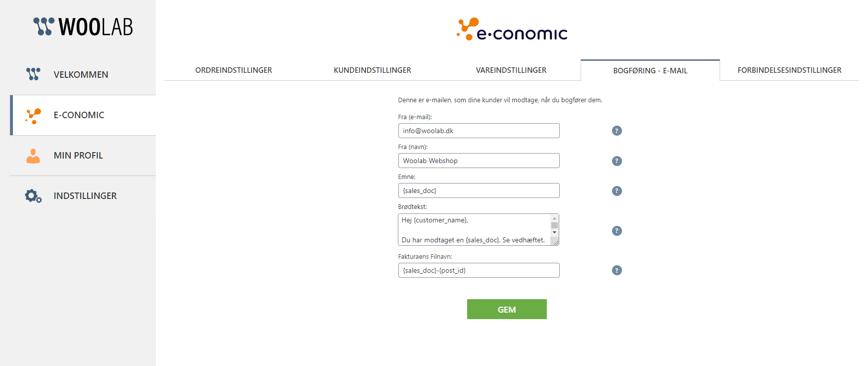The height and width of the screenshot is (366, 868).
Task: Click help icon beside Brødtekst textarea
Action: coord(617,230)
